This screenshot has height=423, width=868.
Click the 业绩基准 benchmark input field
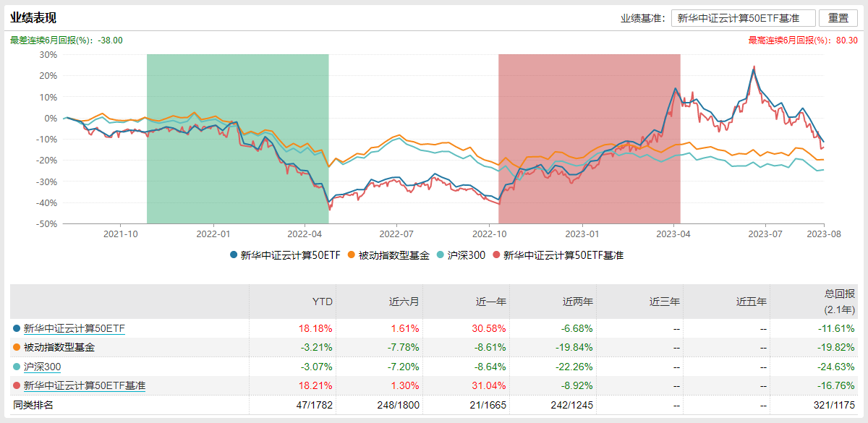[x=744, y=18]
